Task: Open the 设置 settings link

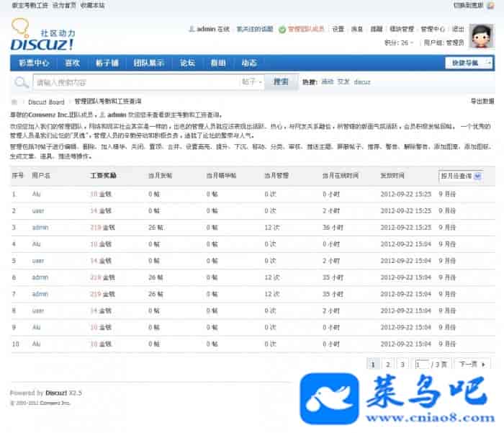Action: point(338,30)
